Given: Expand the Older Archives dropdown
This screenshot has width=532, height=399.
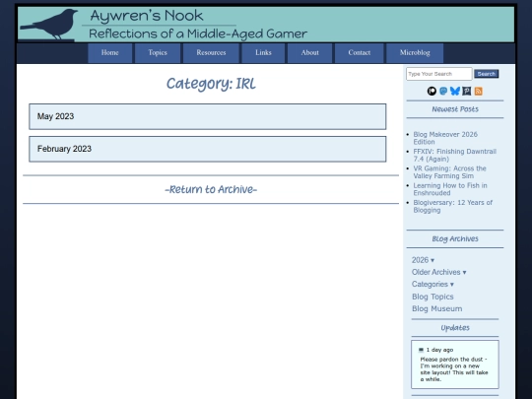Looking at the screenshot, I should click(439, 272).
